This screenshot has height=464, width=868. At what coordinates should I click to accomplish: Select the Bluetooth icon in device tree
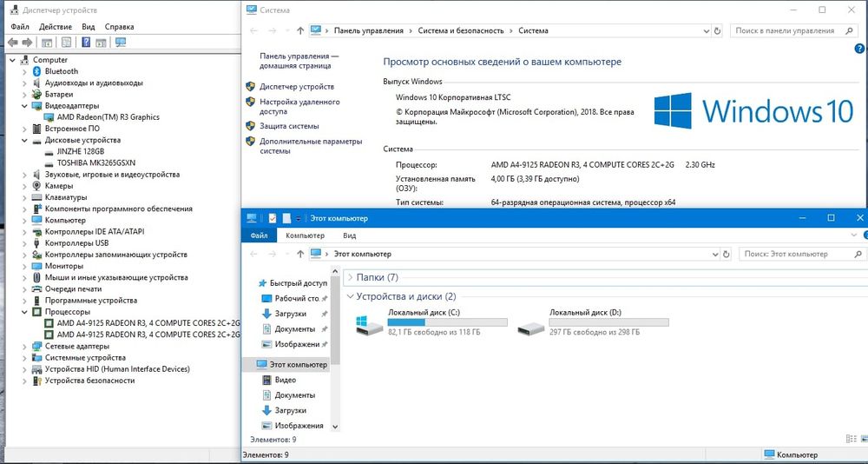tap(37, 71)
